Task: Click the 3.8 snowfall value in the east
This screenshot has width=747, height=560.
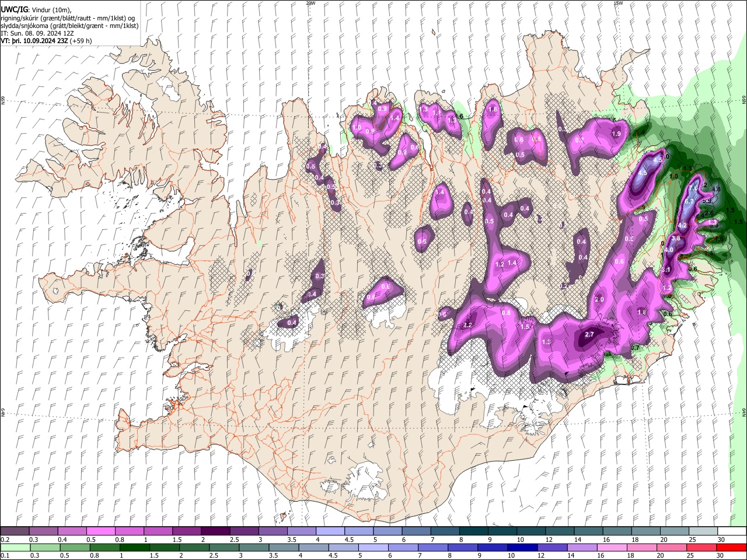Action: coord(676,239)
